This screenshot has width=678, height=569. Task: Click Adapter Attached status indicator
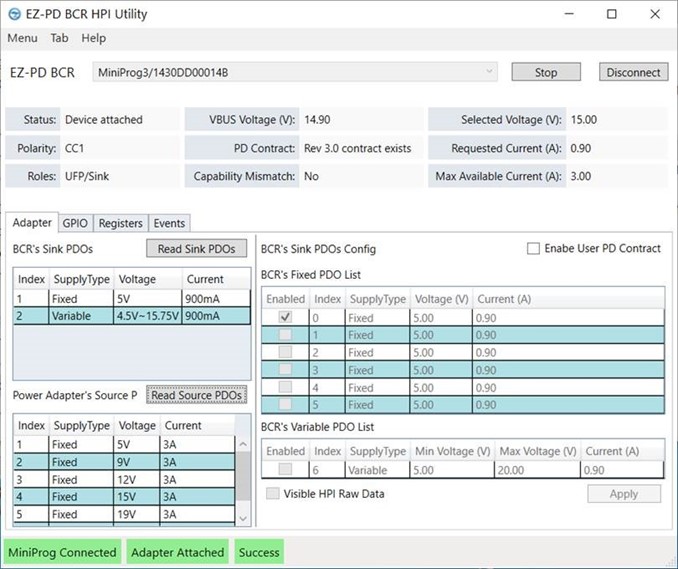(177, 552)
